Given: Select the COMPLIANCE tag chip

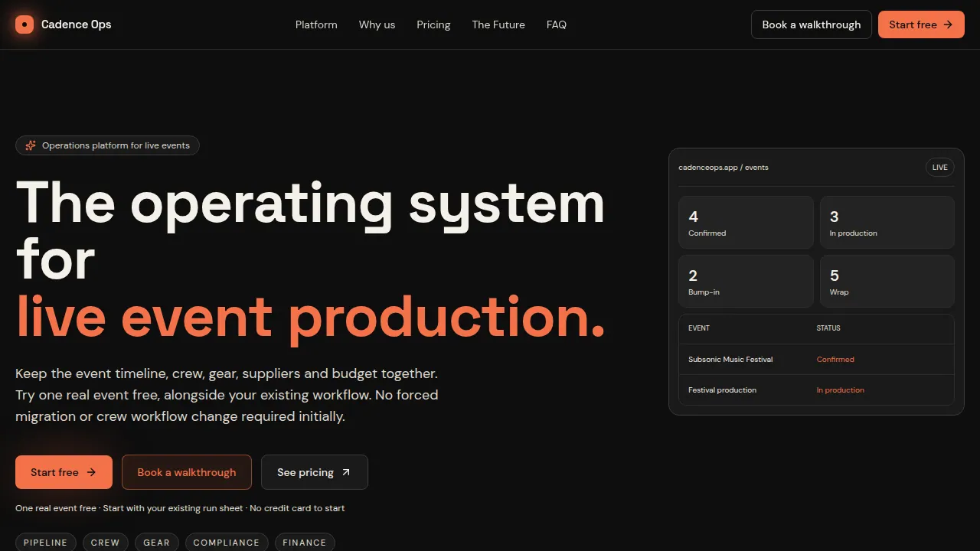Looking at the screenshot, I should point(227,543).
